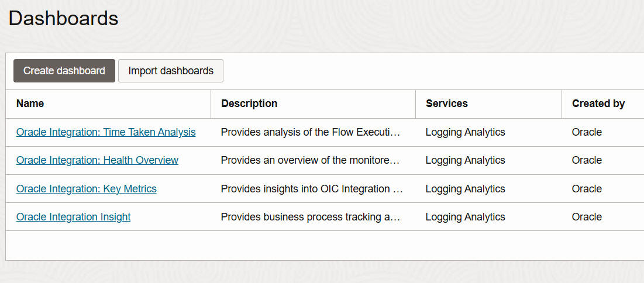Click Logging Analytics in Integration Insight row
Screen dimensions: 644x283
(x=465, y=217)
